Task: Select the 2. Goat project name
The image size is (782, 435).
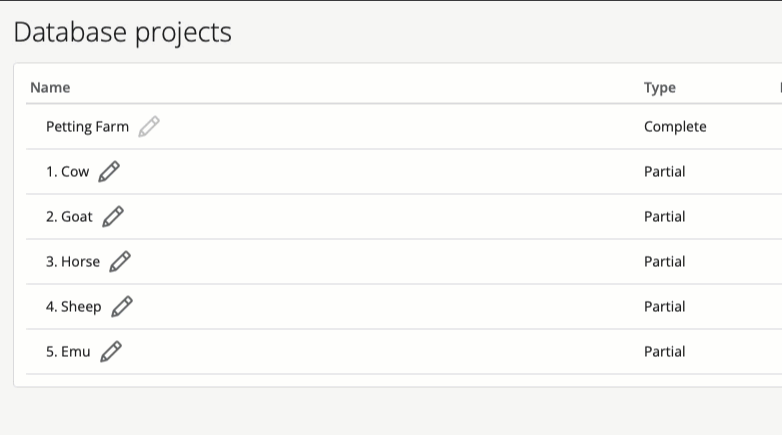Action: point(69,217)
